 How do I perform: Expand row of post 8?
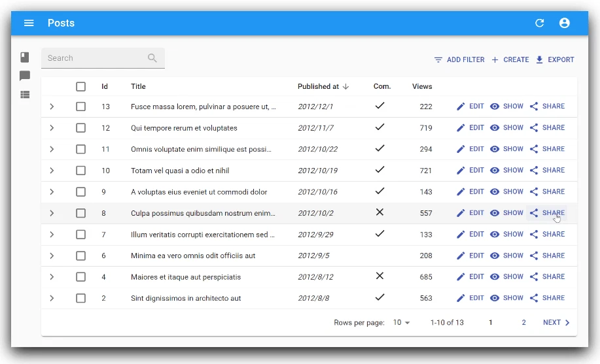(52, 213)
